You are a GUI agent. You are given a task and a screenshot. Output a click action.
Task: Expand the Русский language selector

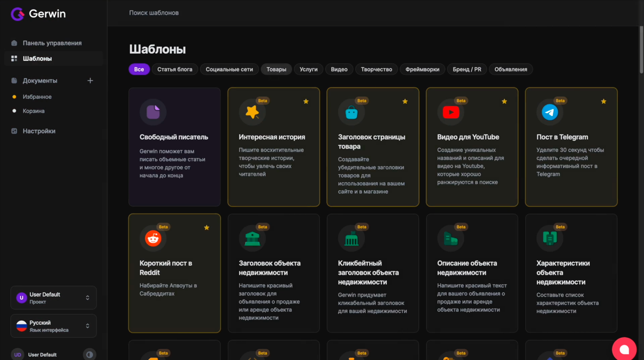(54, 326)
